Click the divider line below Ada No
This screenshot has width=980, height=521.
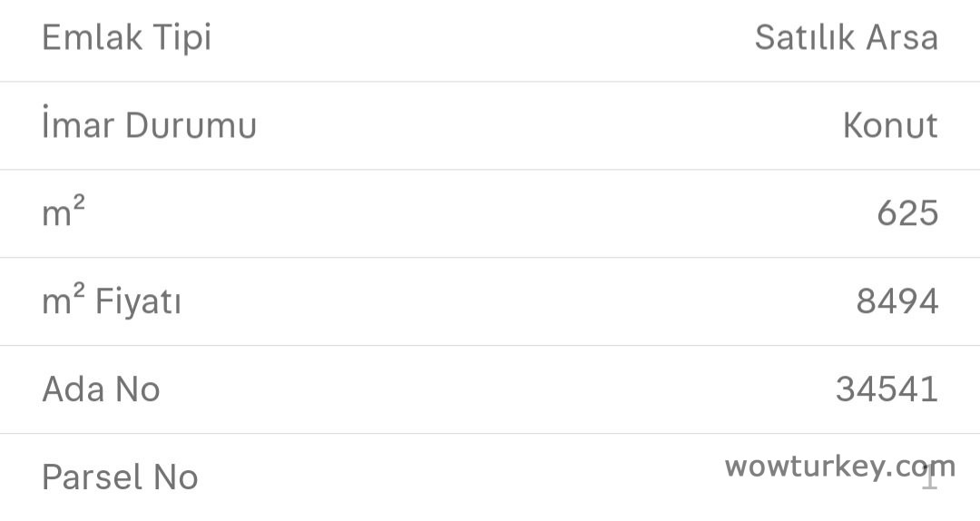pos(490,433)
